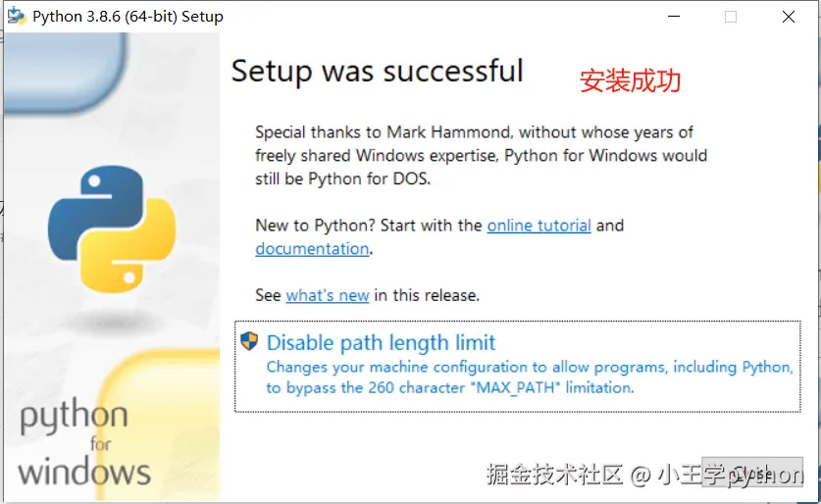
Task: Click the "New to Python?" text
Action: tap(314, 226)
